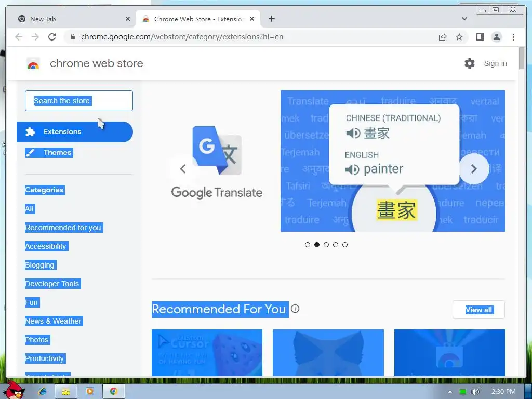Bookmark this page with star icon

(459, 37)
